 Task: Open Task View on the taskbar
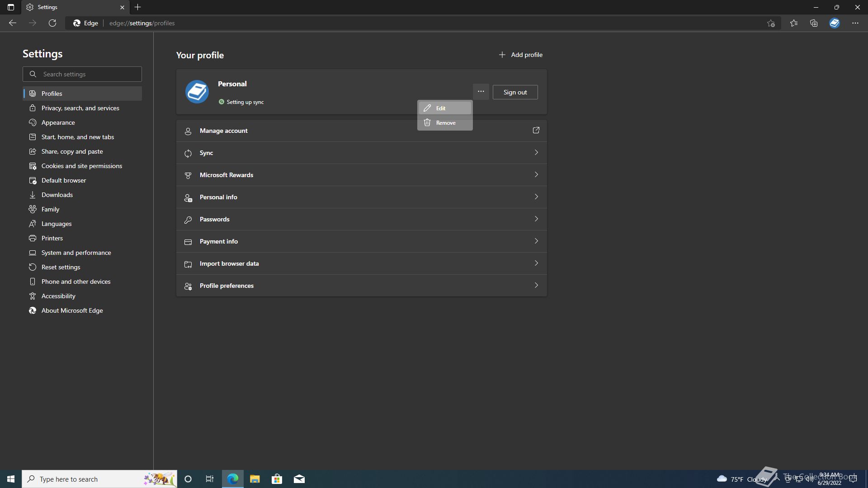[210, 479]
